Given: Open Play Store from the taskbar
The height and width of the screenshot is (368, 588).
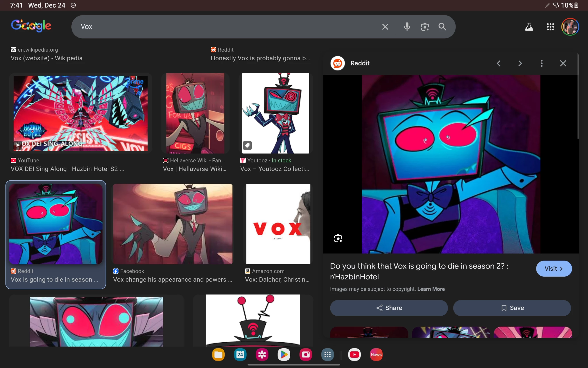Looking at the screenshot, I should tap(284, 355).
